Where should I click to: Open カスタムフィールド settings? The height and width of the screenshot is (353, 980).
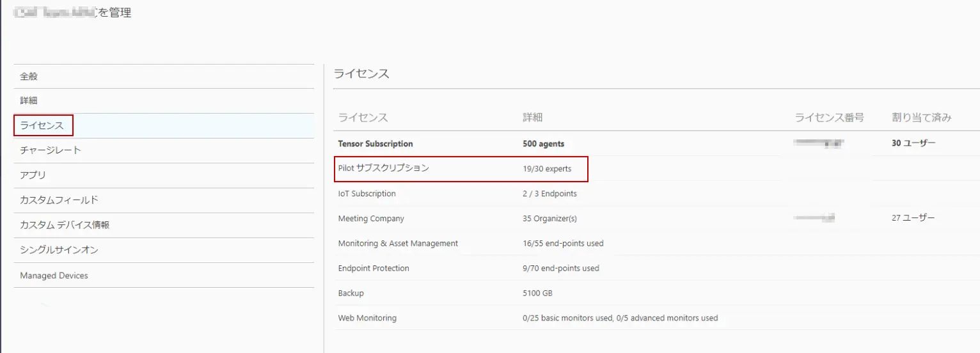[164, 200]
